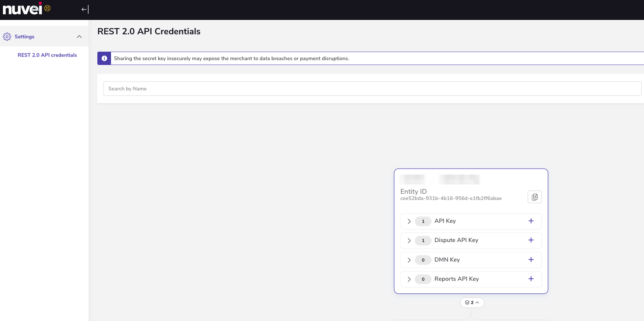Expand the API Key row

pyautogui.click(x=409, y=221)
